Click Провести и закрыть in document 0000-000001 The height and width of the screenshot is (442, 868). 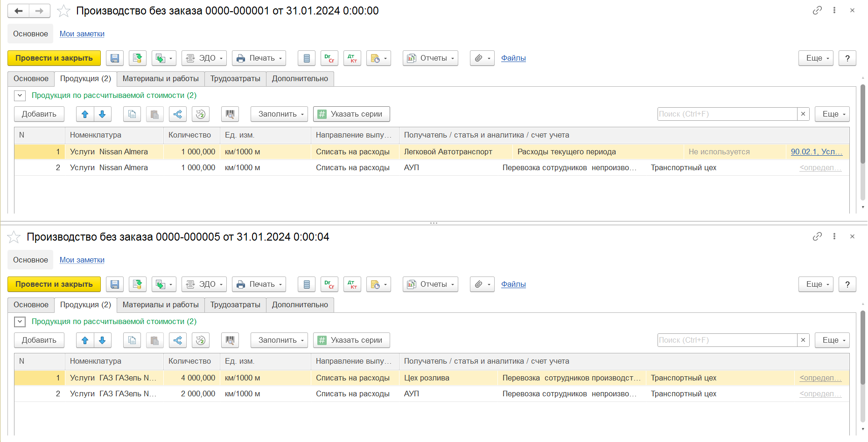click(x=54, y=58)
